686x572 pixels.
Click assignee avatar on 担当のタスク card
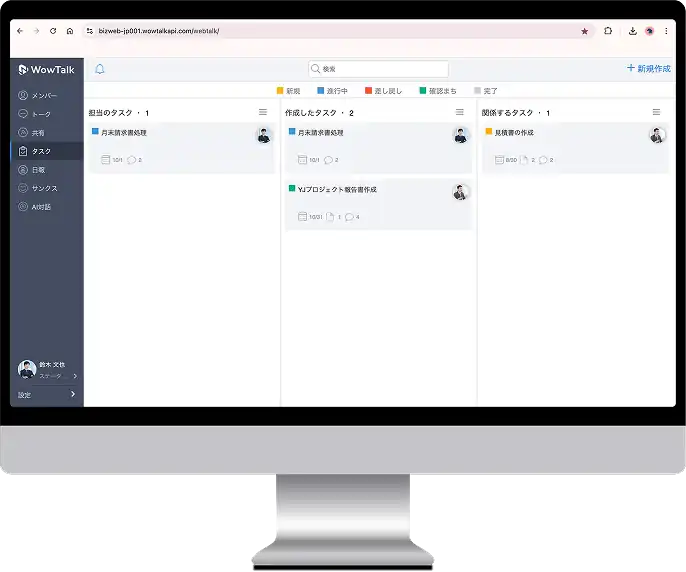point(264,136)
